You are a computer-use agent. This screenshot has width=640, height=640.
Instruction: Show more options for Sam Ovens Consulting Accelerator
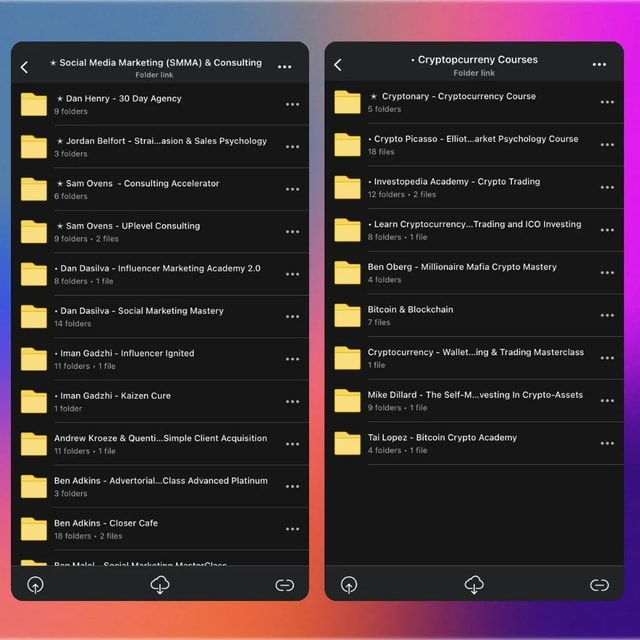(292, 189)
